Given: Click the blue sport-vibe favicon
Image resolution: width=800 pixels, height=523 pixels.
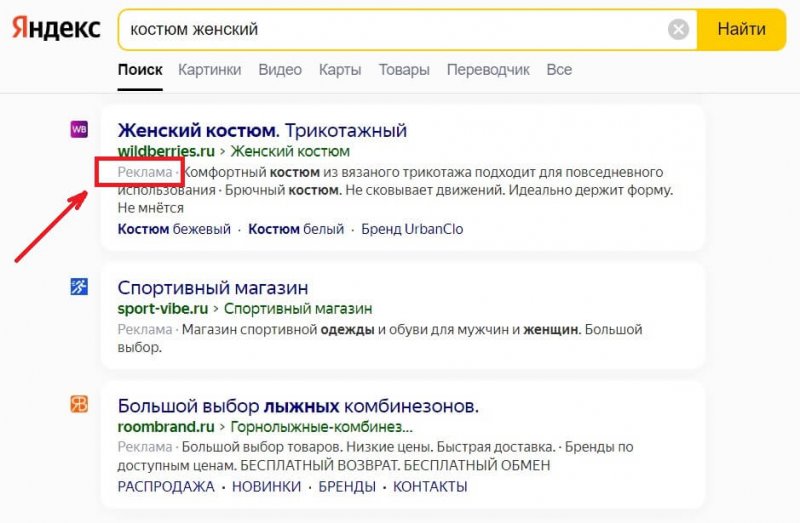Looking at the screenshot, I should (x=78, y=288).
